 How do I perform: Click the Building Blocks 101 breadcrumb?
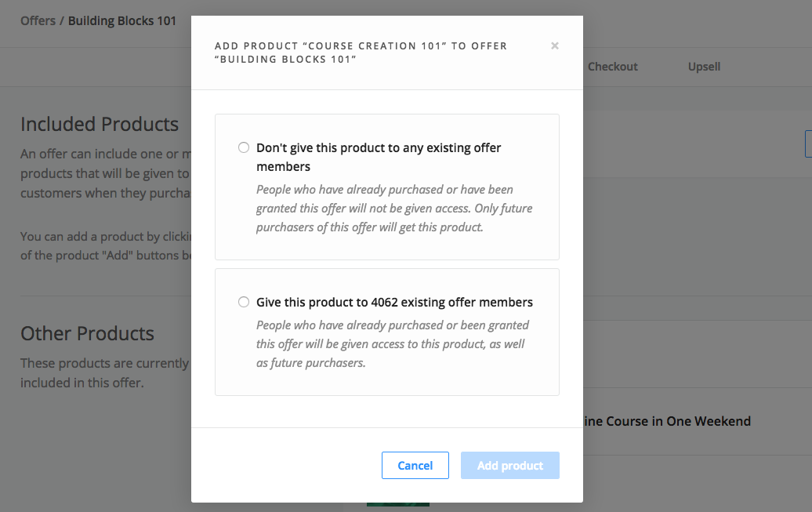coord(122,20)
